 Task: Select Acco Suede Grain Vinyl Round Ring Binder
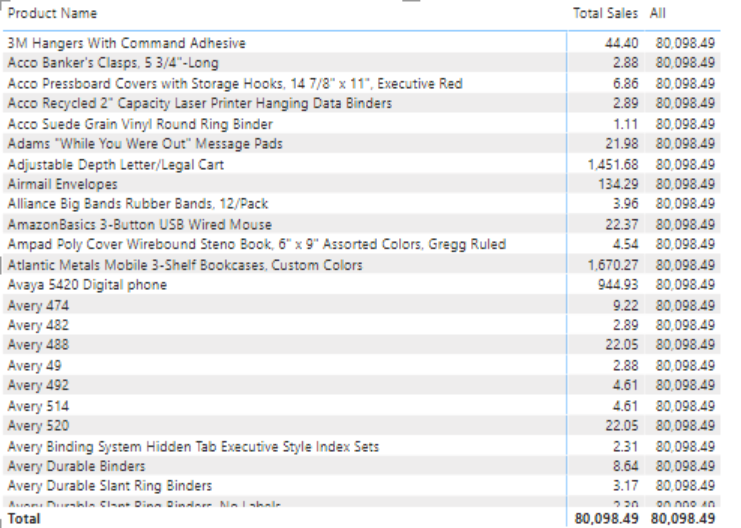tap(140, 124)
